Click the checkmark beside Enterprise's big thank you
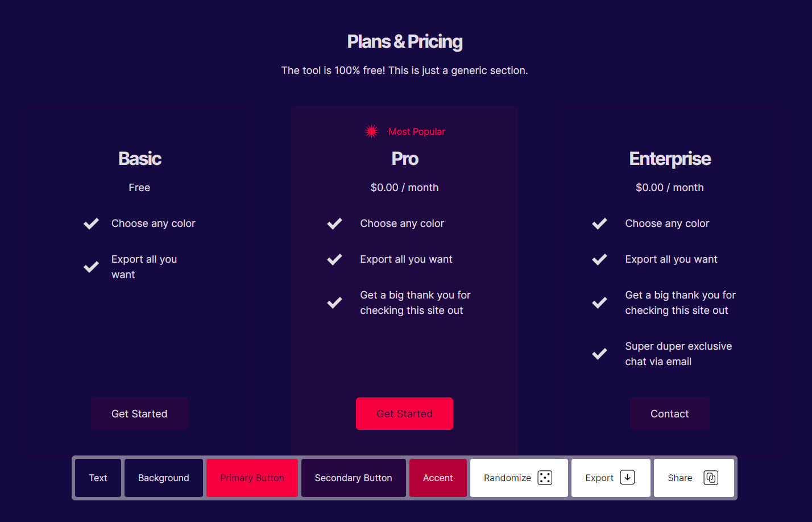812x522 pixels. [599, 303]
